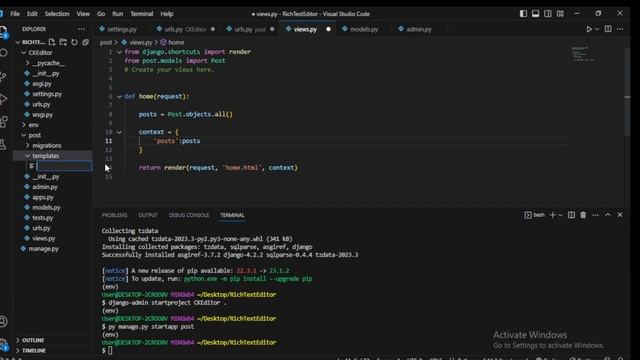
Task: Switch to the Output panel tab
Action: pyautogui.click(x=148, y=215)
